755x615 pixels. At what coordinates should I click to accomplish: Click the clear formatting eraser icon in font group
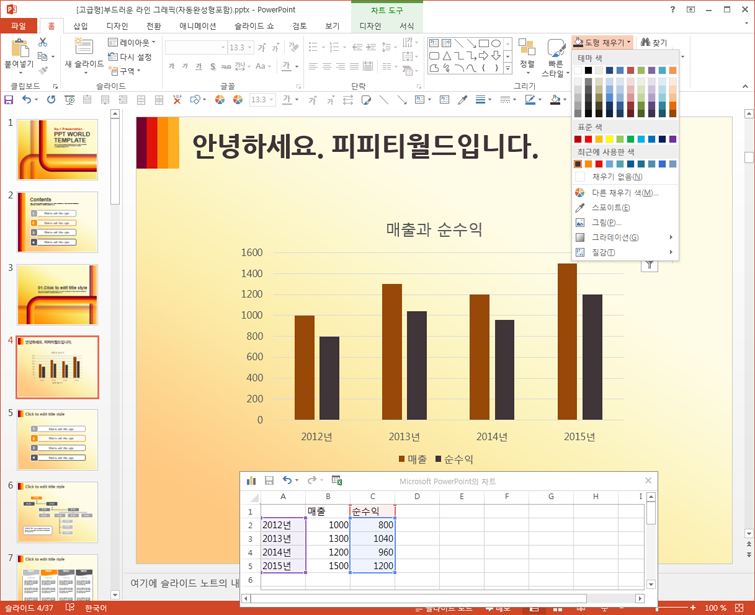293,47
